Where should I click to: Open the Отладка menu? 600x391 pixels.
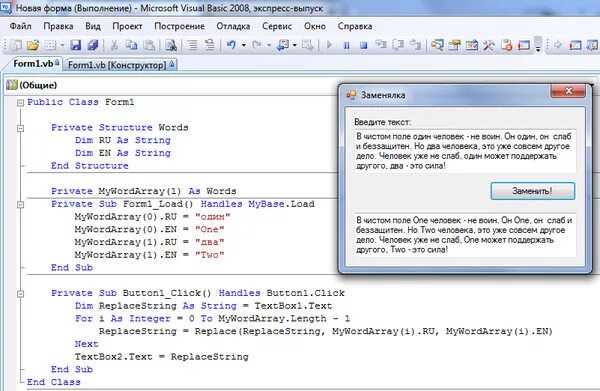pos(233,26)
